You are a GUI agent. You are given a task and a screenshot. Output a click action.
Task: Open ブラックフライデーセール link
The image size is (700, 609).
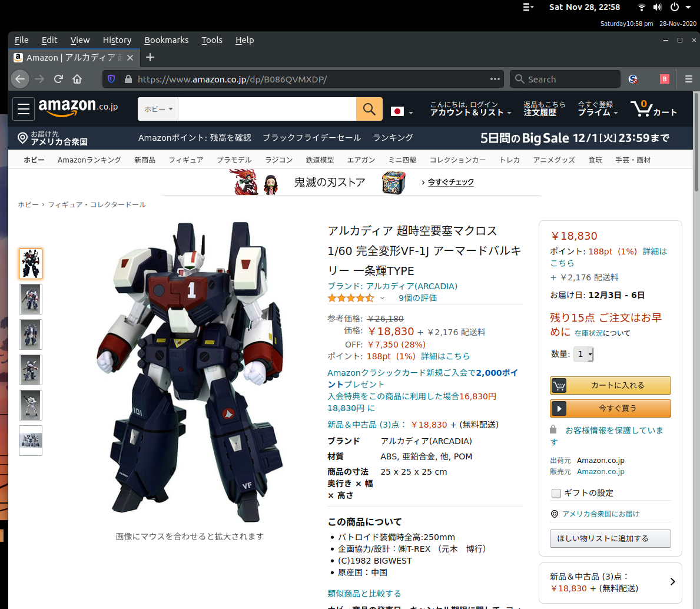point(311,138)
